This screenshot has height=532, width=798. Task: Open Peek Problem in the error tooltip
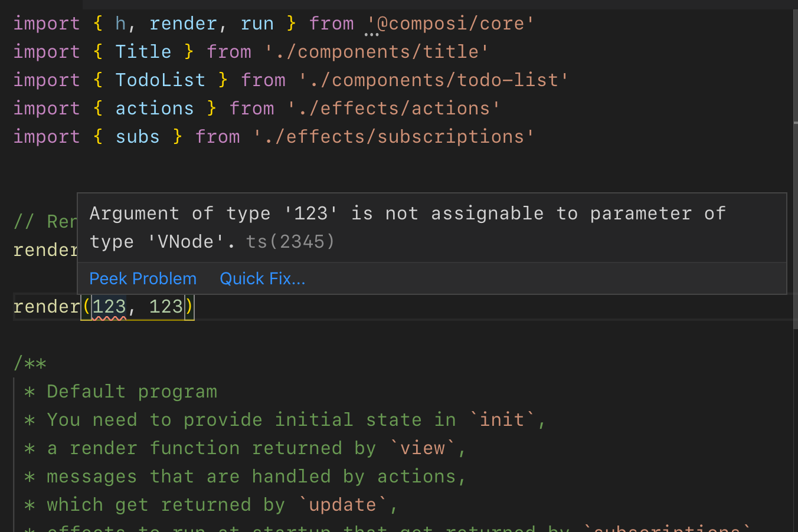(x=143, y=278)
